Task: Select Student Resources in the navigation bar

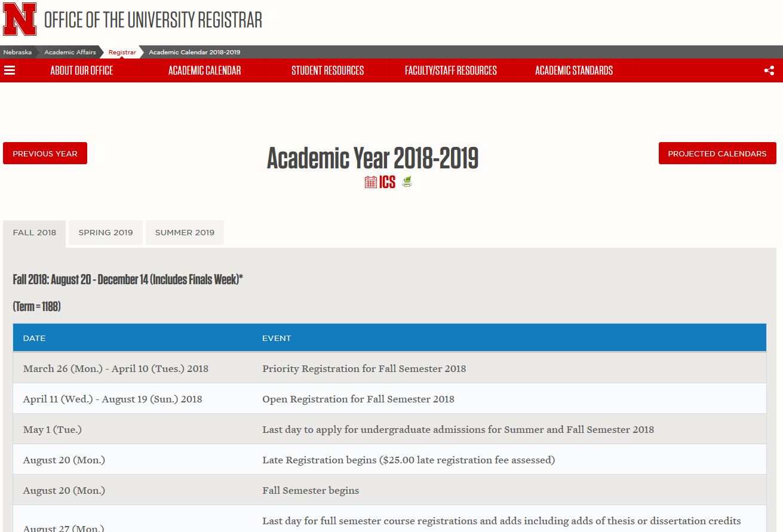Action: [x=327, y=70]
